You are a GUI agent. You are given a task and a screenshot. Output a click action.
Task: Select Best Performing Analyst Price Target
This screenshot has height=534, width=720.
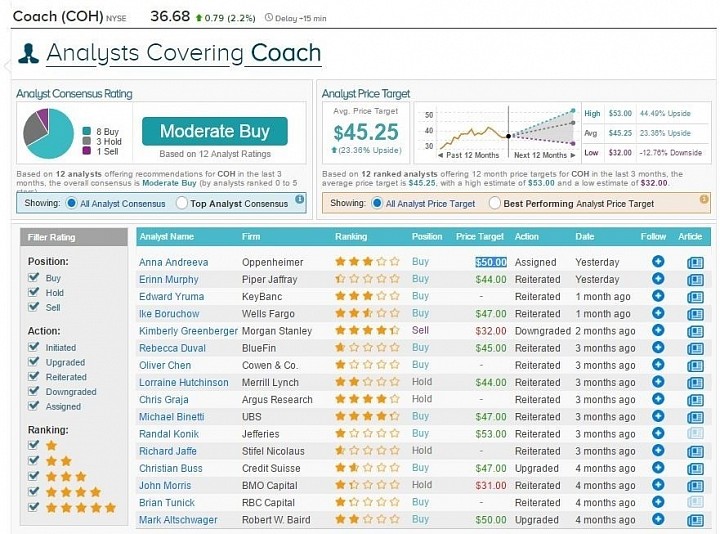click(x=495, y=203)
